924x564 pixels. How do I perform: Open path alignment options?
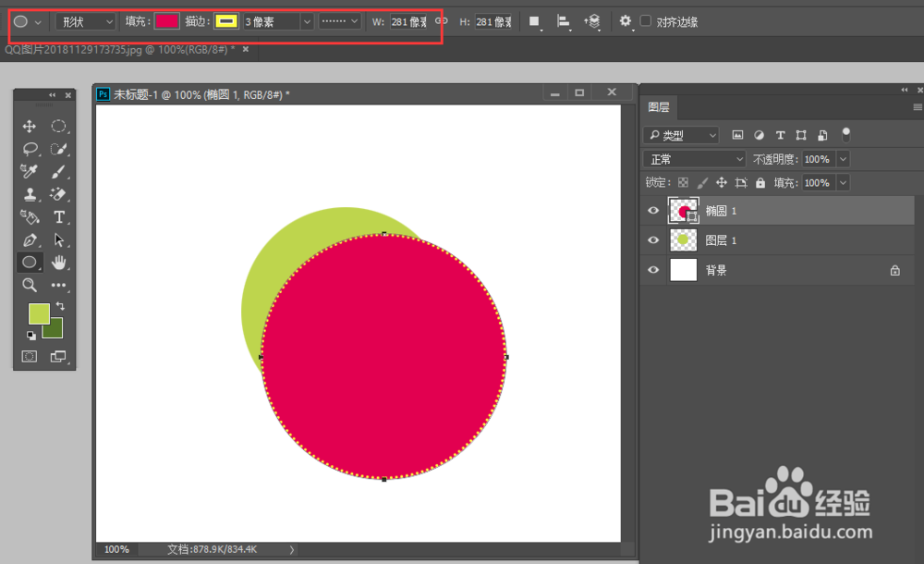(x=564, y=22)
